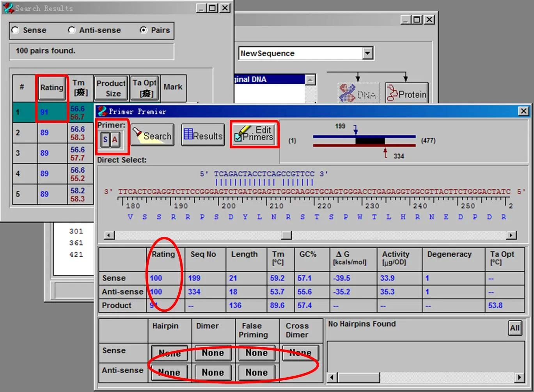This screenshot has height=392, width=534.
Task: Click the Sense Seq No value 199
Action: pos(194,278)
